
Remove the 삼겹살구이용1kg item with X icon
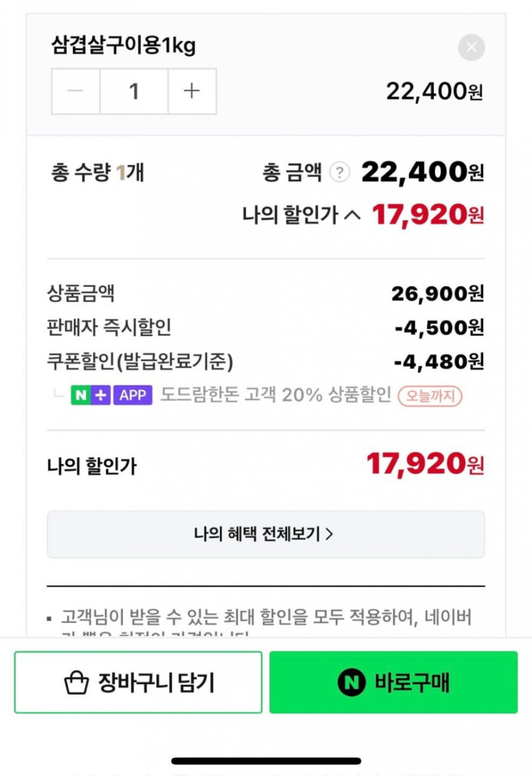coord(471,48)
